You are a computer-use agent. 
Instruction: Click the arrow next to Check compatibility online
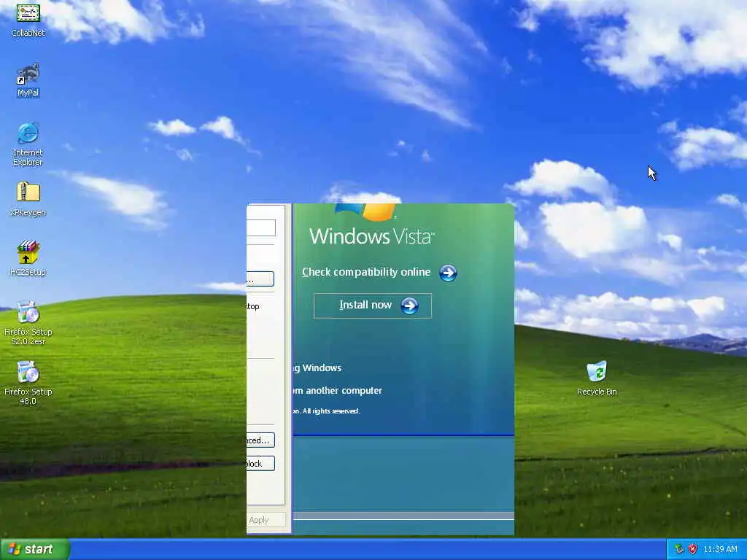[448, 273]
